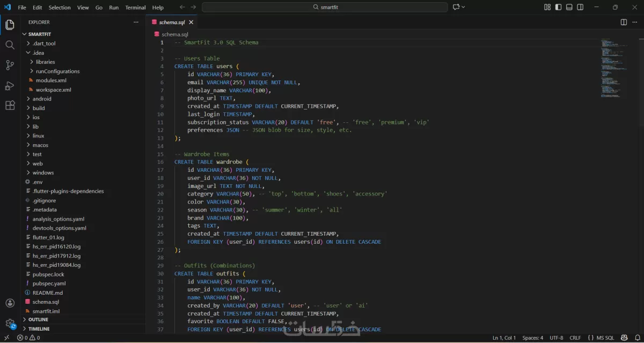Toggle the secondary side bar layout button

tap(581, 7)
